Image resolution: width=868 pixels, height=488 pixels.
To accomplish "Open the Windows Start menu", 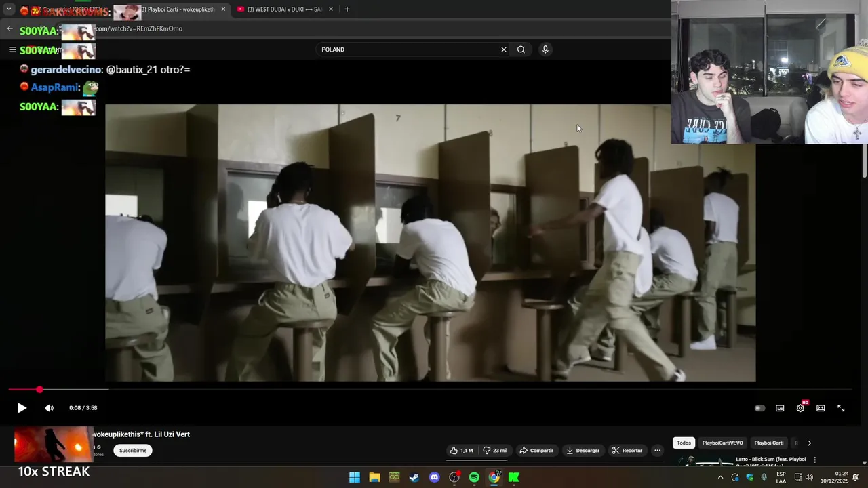I will (355, 477).
